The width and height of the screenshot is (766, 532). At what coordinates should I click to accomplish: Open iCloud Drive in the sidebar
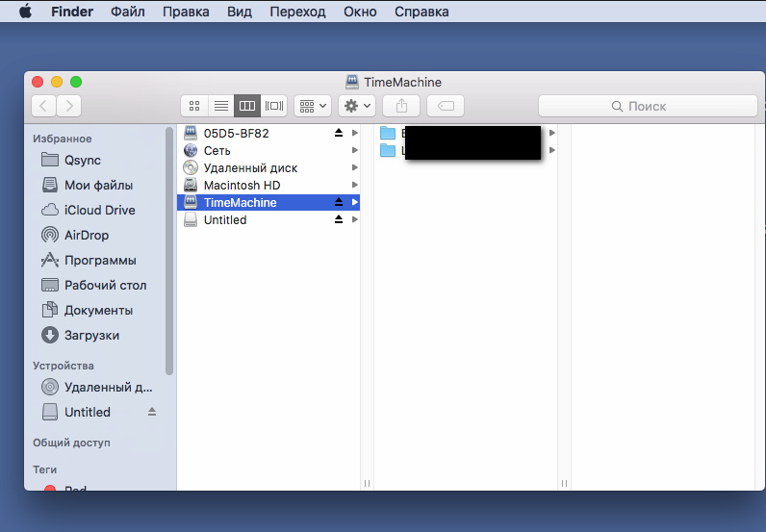tap(99, 210)
